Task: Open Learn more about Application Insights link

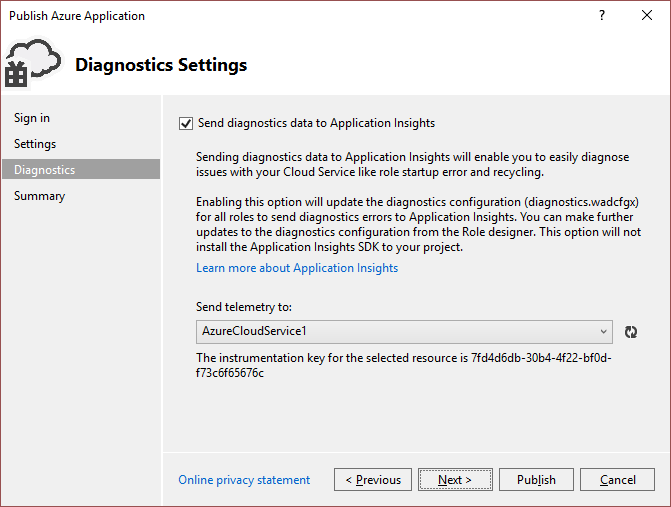Action: pyautogui.click(x=297, y=268)
